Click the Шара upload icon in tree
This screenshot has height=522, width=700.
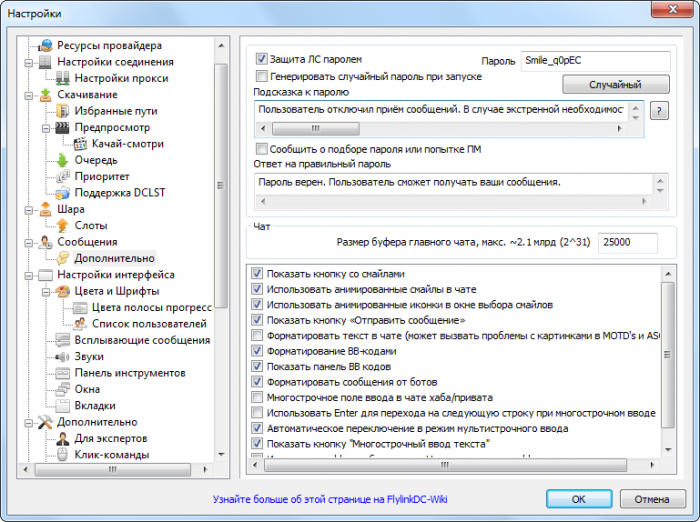click(45, 210)
